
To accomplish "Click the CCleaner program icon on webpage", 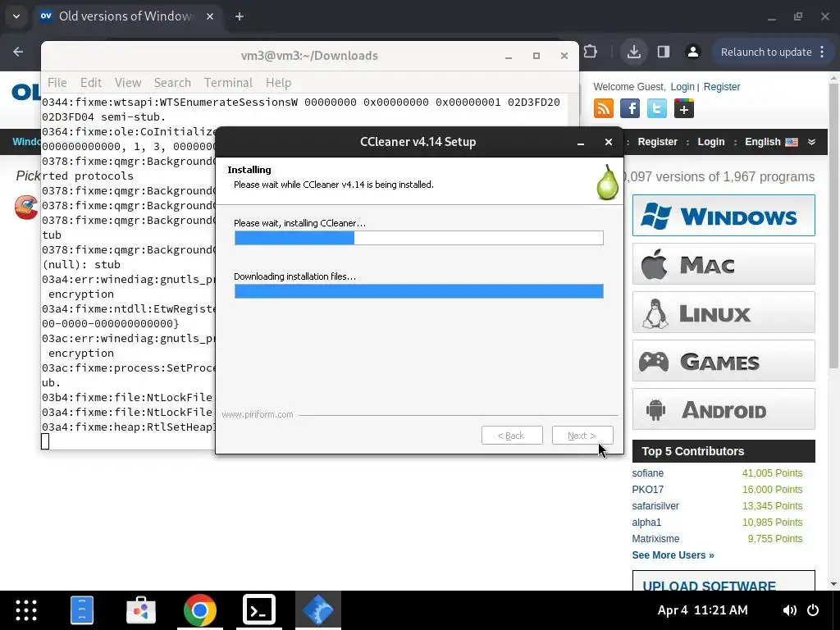I will click(x=25, y=208).
